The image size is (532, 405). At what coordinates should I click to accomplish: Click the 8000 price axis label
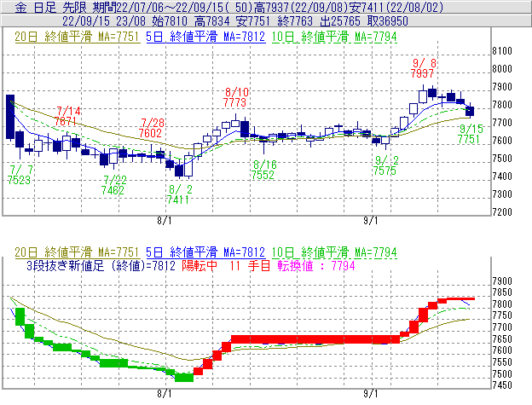point(502,69)
